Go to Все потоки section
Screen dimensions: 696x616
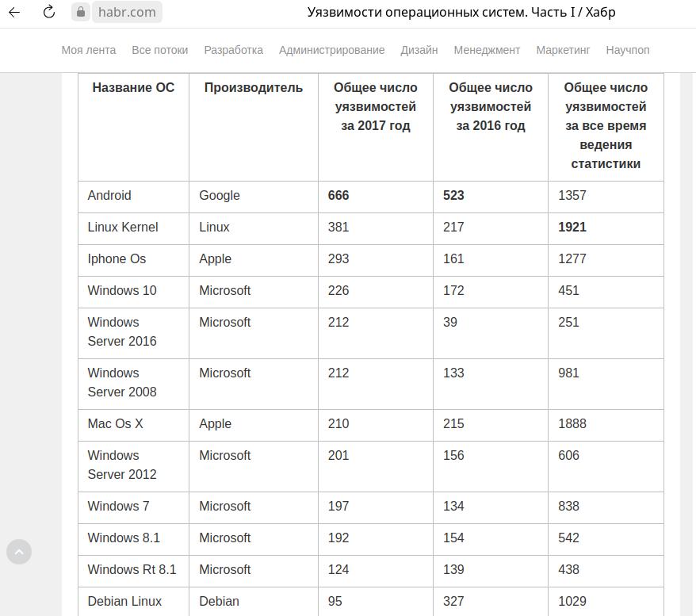point(160,50)
